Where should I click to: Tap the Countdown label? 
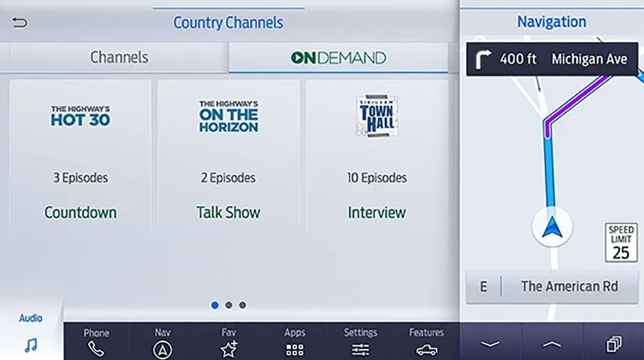pyautogui.click(x=80, y=212)
